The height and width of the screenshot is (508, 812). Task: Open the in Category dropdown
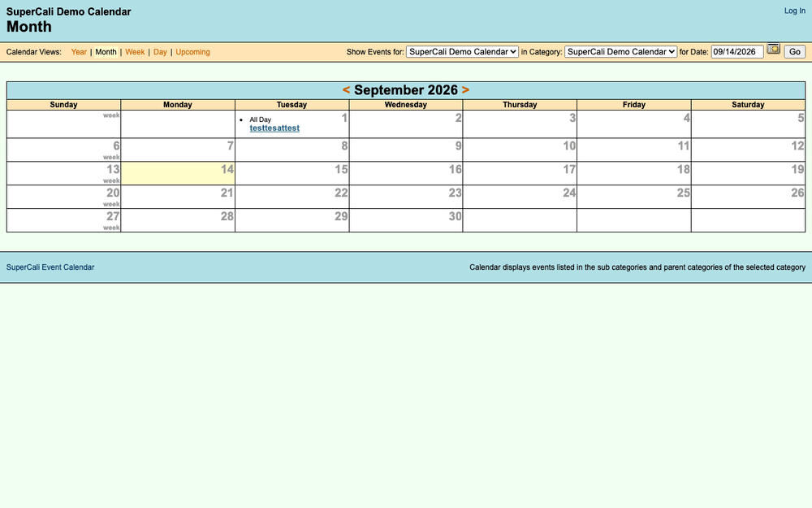pos(620,52)
